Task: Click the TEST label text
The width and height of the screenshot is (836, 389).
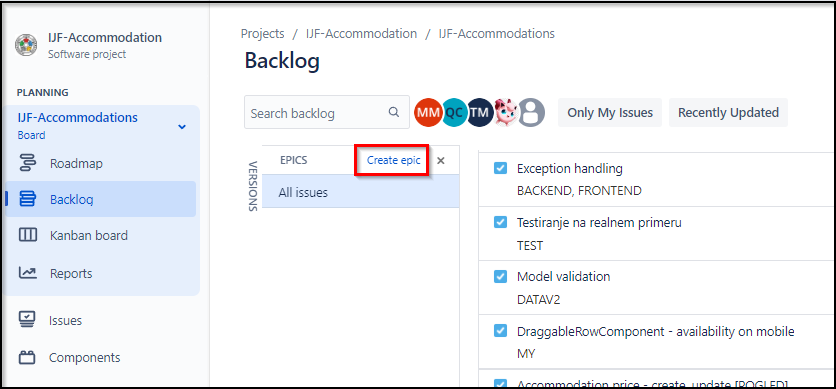Action: tap(530, 246)
